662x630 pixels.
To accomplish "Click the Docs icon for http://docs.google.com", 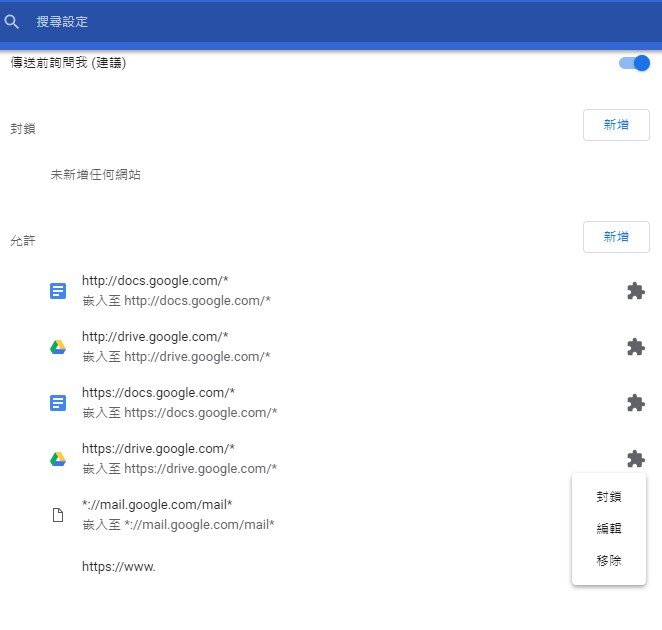I will [58, 291].
